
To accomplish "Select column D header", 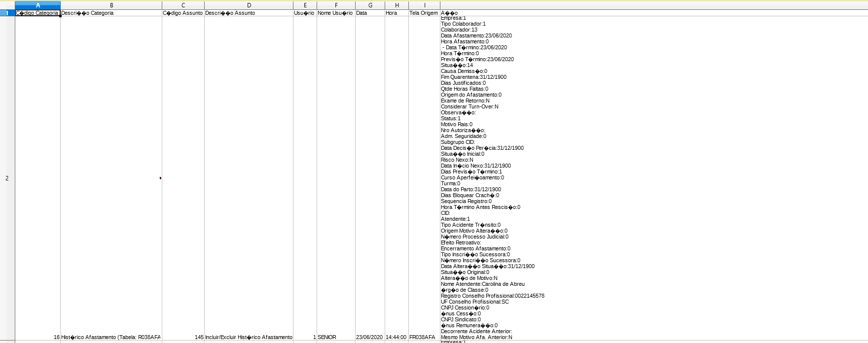I will pyautogui.click(x=249, y=5).
